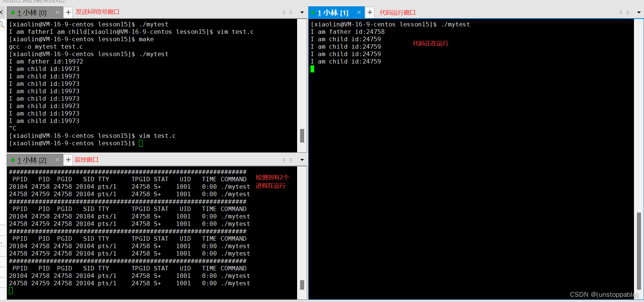
Task: Add new tab next to 小林 [0]
Action: (x=68, y=12)
